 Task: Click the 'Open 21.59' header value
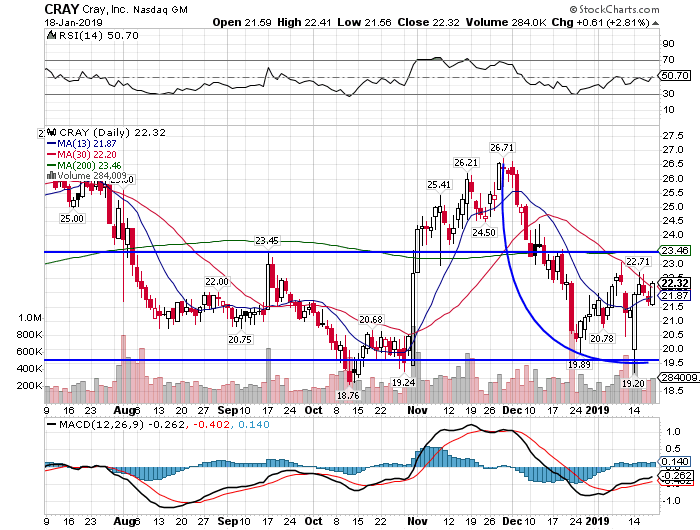(x=242, y=22)
